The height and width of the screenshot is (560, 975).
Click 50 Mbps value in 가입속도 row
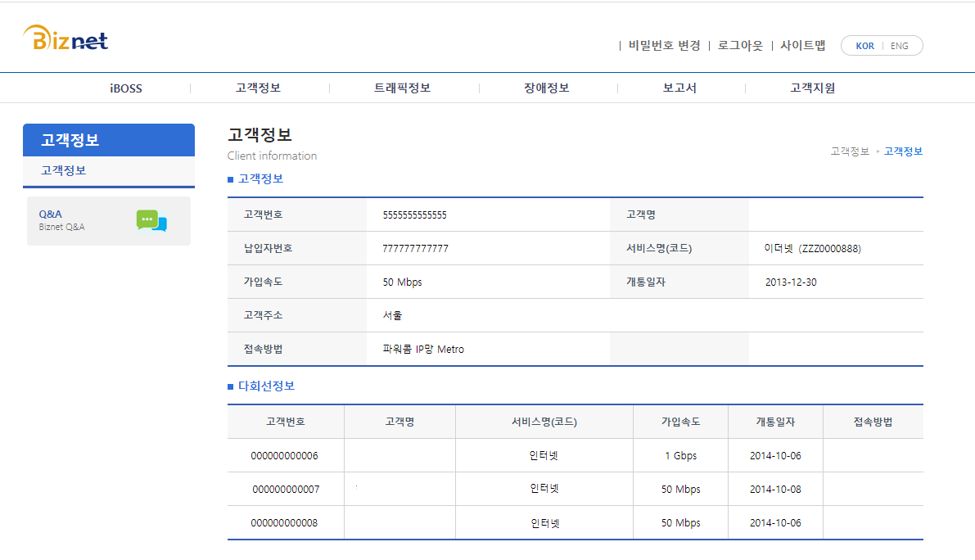pos(402,282)
